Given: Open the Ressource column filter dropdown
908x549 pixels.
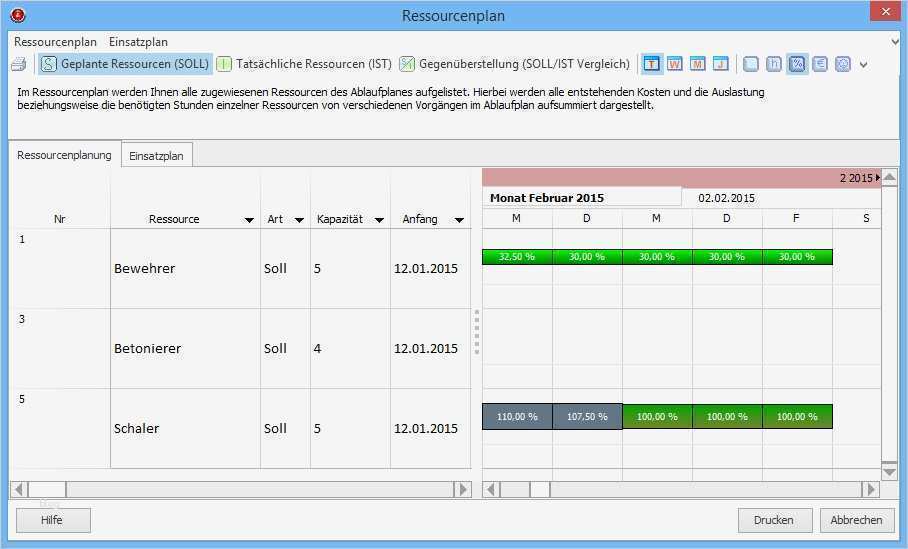Looking at the screenshot, I should coord(249,219).
